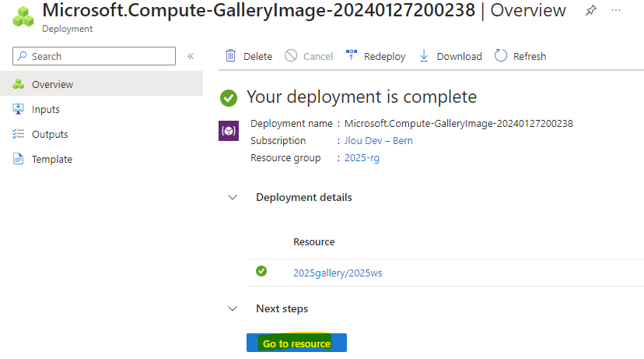This screenshot has height=359, width=644.
Task: Click the Go to resource button
Action: tap(296, 343)
